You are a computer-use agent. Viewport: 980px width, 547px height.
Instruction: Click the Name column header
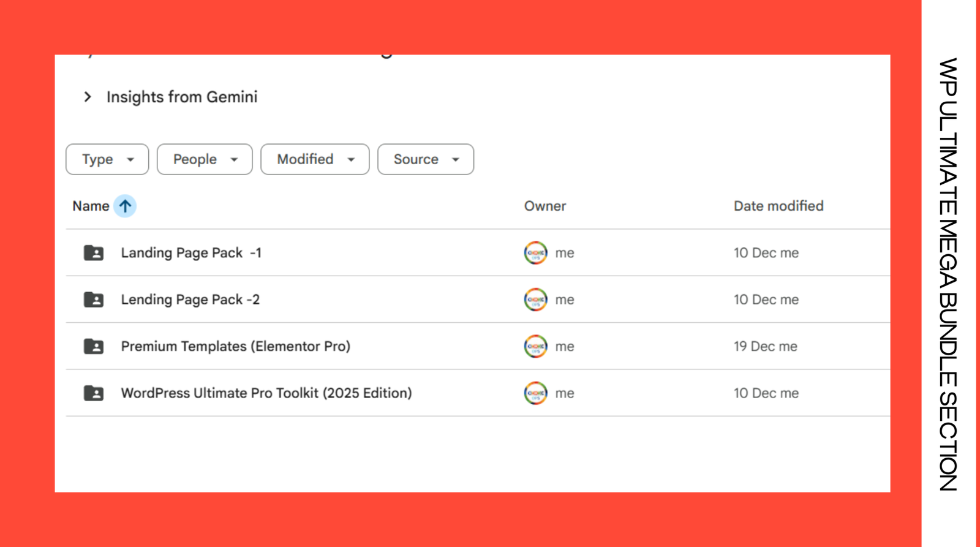click(91, 206)
